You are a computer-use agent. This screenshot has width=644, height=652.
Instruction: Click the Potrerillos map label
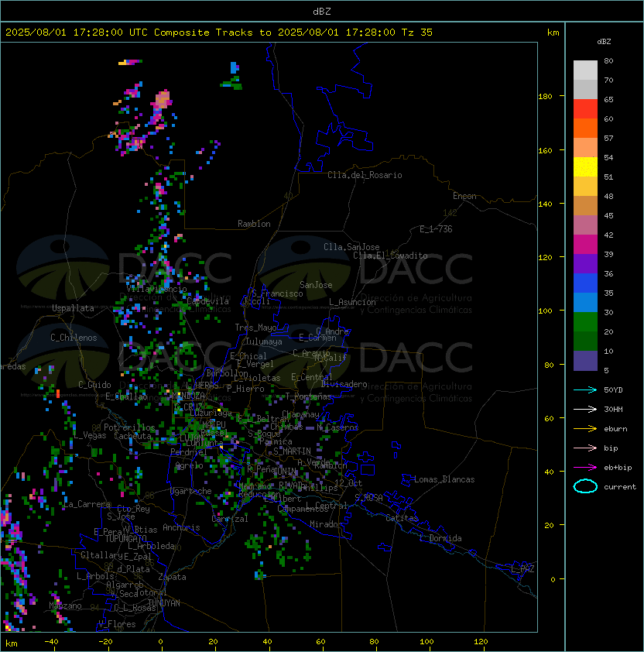pyautogui.click(x=129, y=427)
